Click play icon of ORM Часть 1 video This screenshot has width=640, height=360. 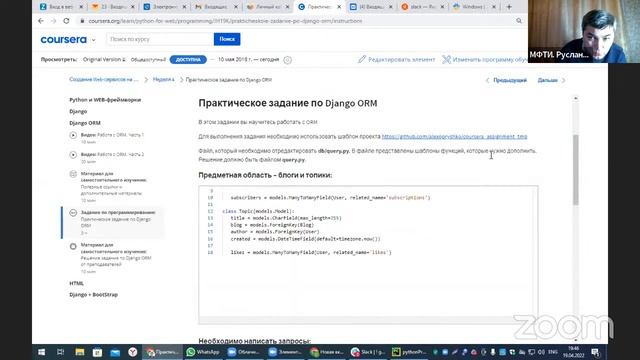pyautogui.click(x=73, y=135)
